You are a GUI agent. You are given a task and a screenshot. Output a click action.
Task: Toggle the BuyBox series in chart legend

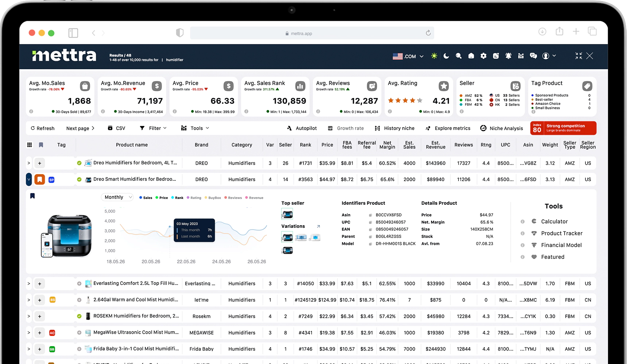click(213, 197)
